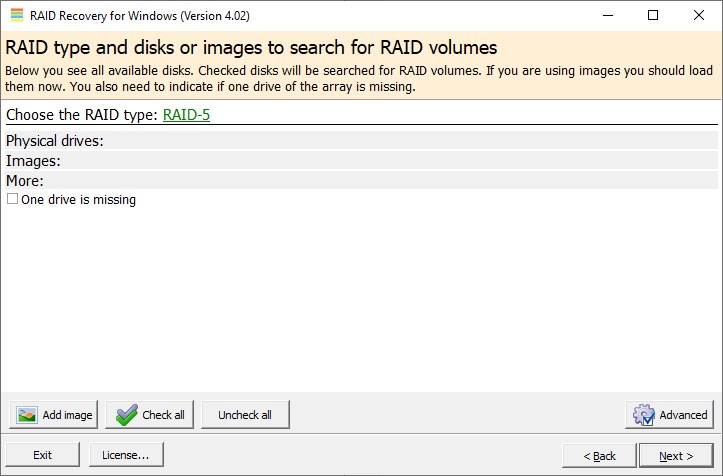
Task: Click the Exit button
Action: [x=42, y=455]
